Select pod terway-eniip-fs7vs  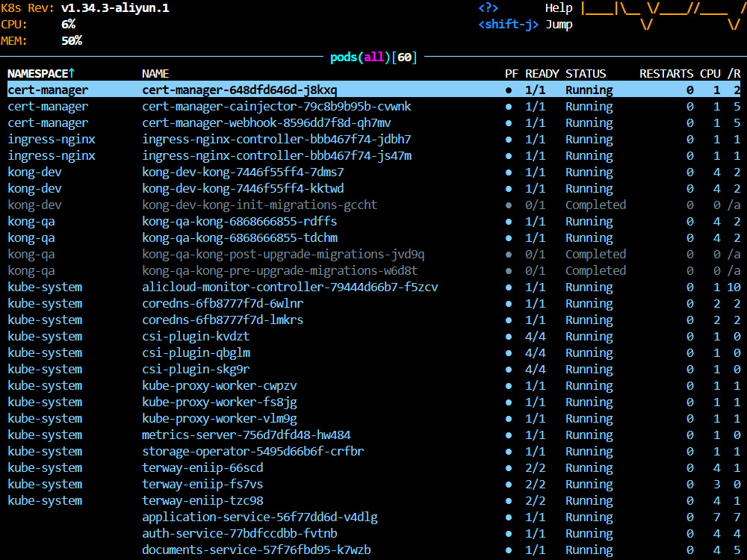373,484
